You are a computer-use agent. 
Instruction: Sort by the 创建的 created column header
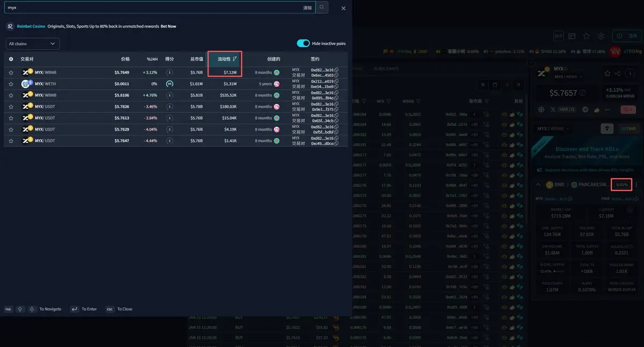(x=273, y=59)
